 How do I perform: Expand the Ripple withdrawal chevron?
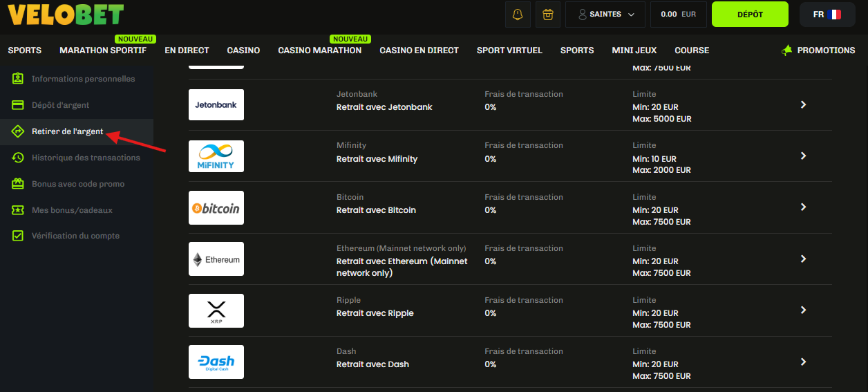(x=803, y=310)
